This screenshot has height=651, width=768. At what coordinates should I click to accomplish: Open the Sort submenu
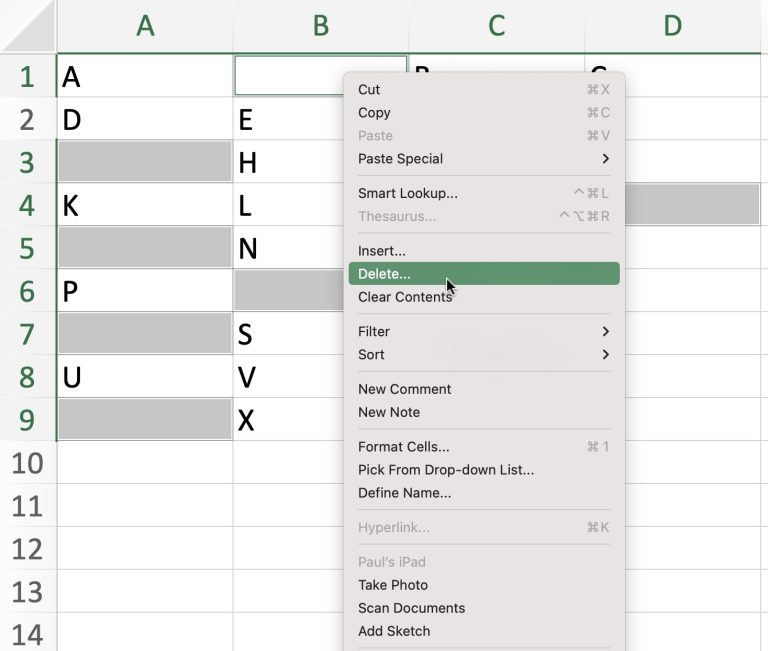pos(371,354)
